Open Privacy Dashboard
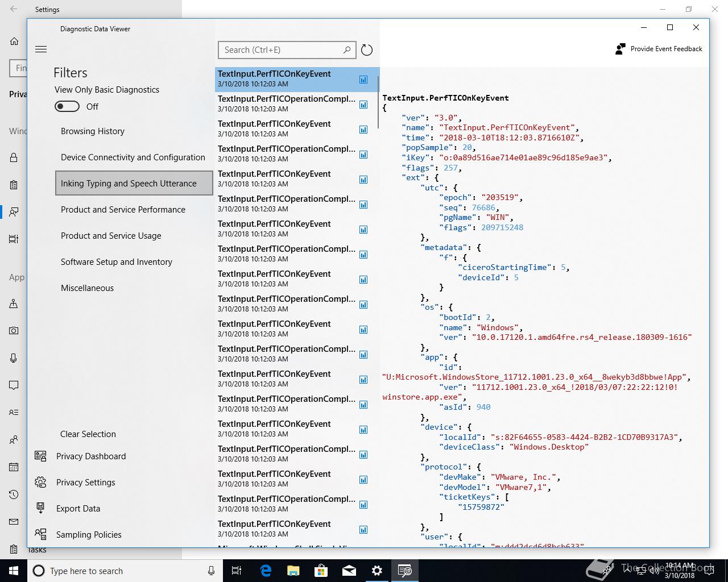728x582 pixels. (x=80, y=456)
